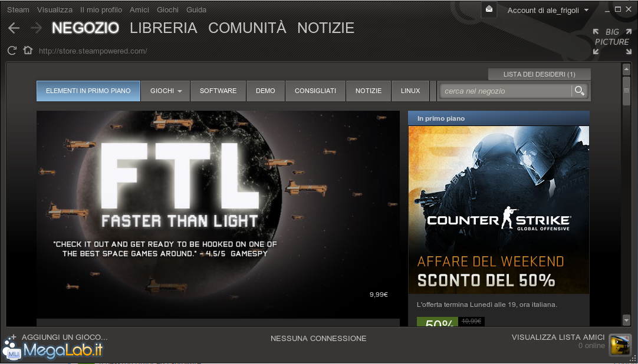Go forward with the right arrow icon

[x=36, y=28]
